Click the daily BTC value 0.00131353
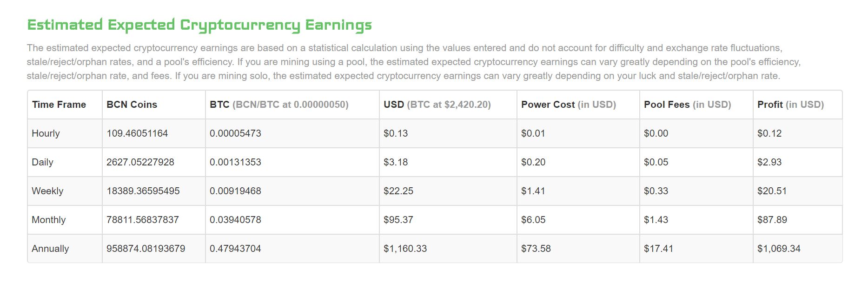The width and height of the screenshot is (868, 283). tap(235, 162)
